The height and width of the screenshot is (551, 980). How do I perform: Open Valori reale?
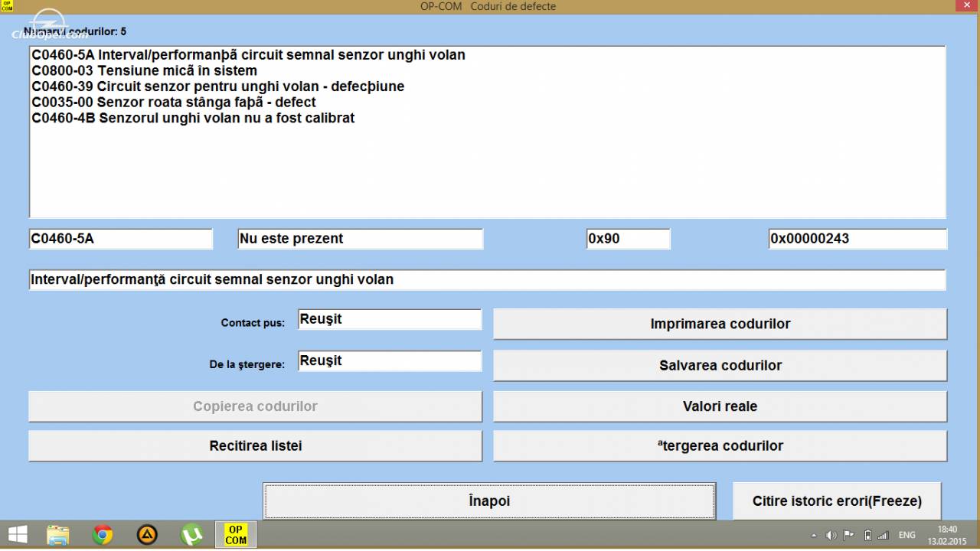click(x=720, y=406)
